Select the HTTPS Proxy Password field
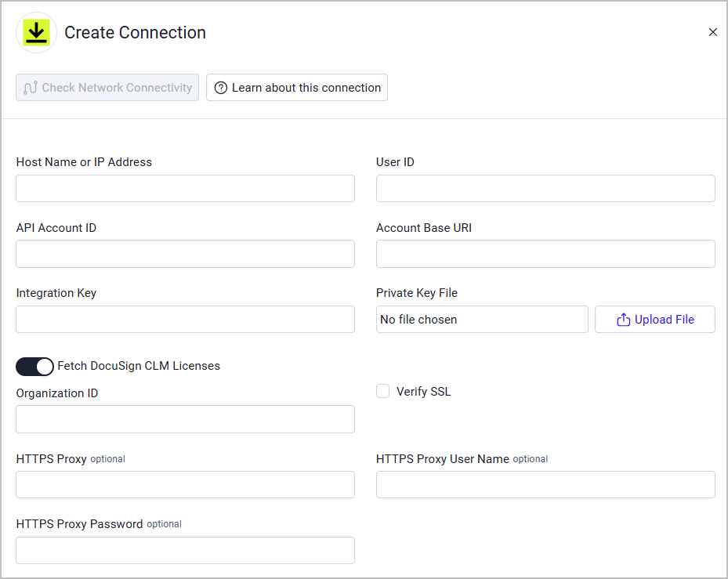 185,550
